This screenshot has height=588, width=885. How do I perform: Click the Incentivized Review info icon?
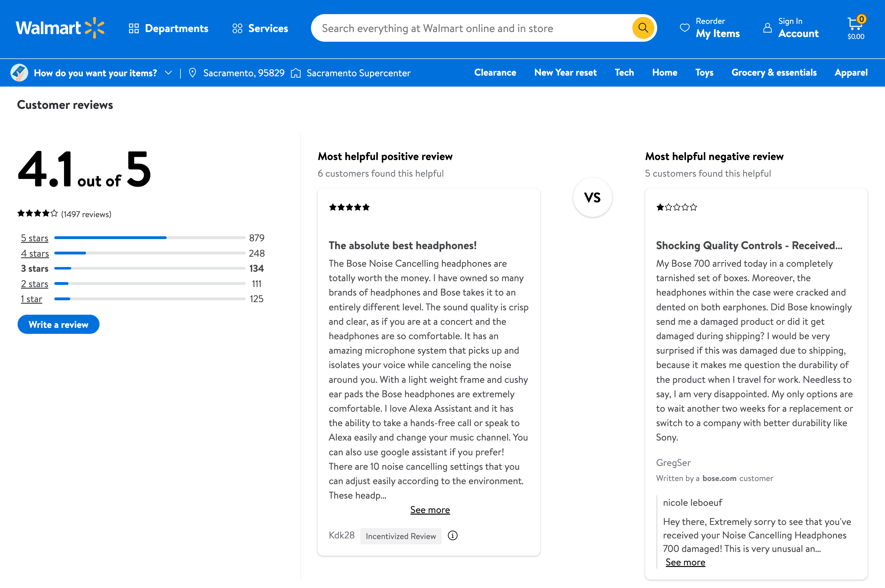(453, 536)
